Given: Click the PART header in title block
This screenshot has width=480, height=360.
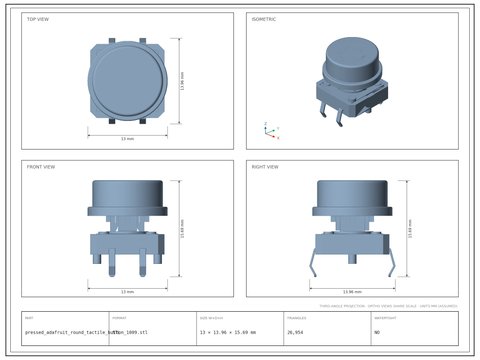Looking at the screenshot, I should tap(29, 318).
